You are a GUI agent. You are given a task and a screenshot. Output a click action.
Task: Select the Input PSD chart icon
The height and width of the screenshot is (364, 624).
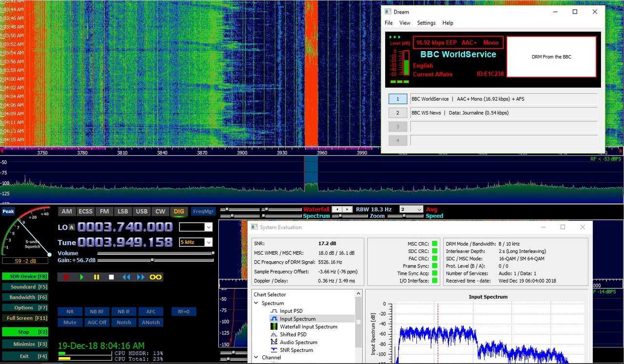(x=274, y=311)
